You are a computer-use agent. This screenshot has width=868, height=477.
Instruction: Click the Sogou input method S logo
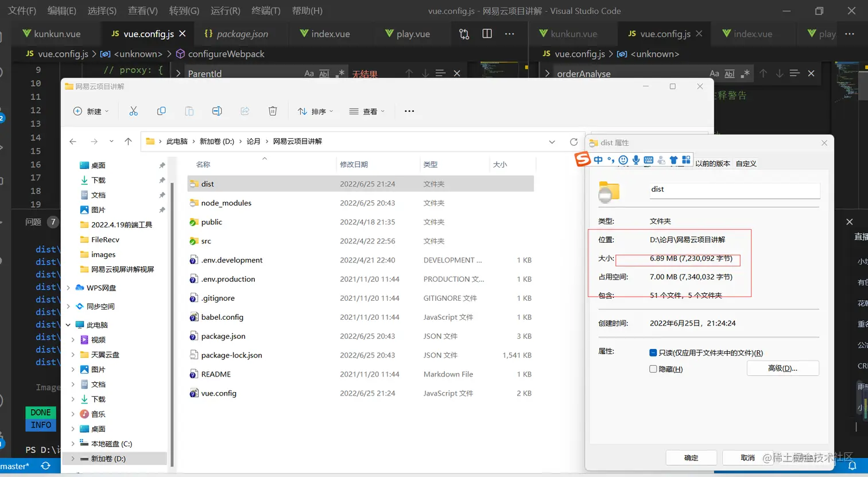click(x=583, y=159)
